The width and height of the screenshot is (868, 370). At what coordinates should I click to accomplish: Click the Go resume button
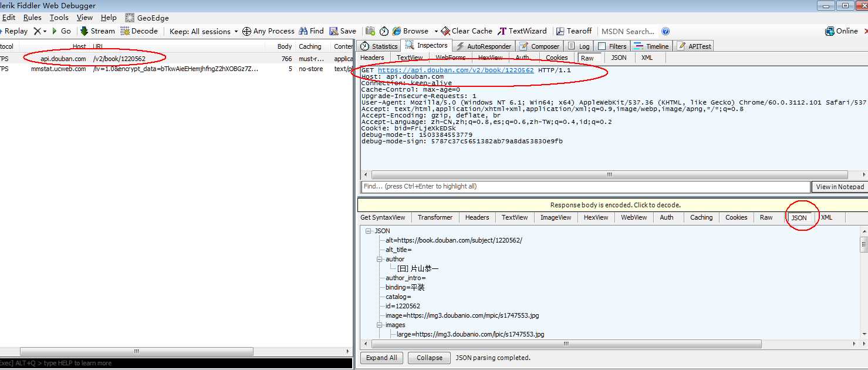click(x=61, y=31)
